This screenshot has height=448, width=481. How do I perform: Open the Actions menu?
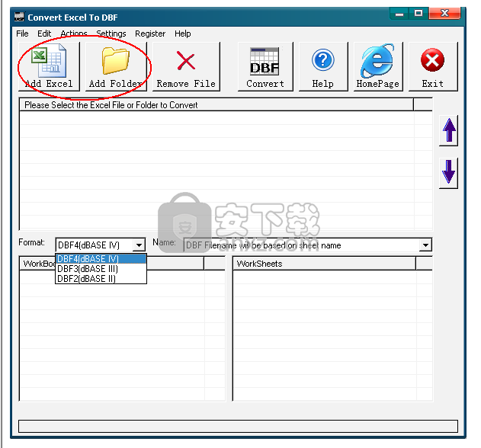click(74, 34)
